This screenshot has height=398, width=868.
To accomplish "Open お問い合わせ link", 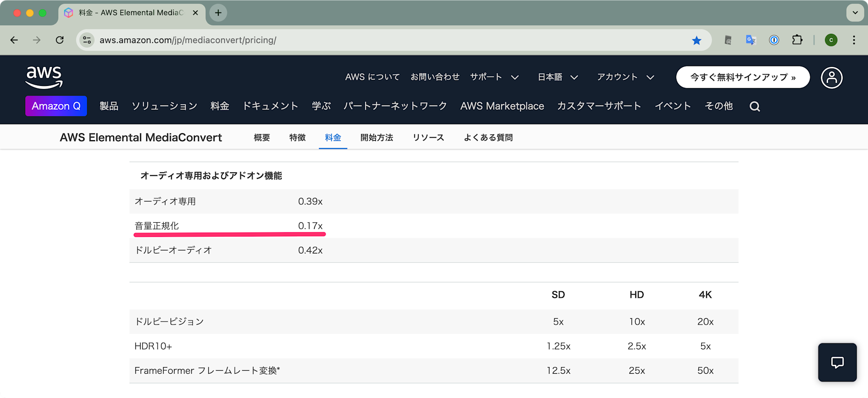I will point(435,77).
